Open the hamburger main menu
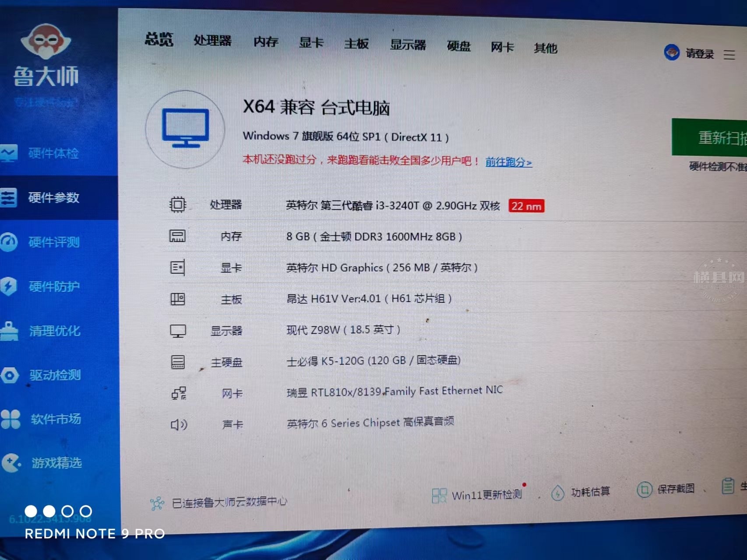The image size is (747, 560). point(729,55)
